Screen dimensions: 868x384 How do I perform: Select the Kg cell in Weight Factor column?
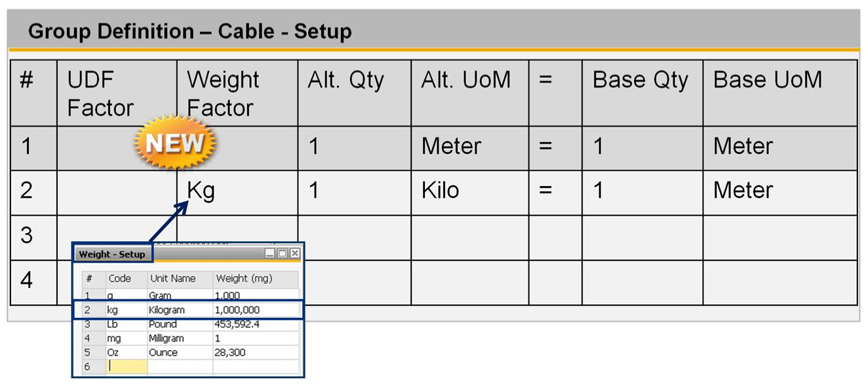tap(200, 190)
